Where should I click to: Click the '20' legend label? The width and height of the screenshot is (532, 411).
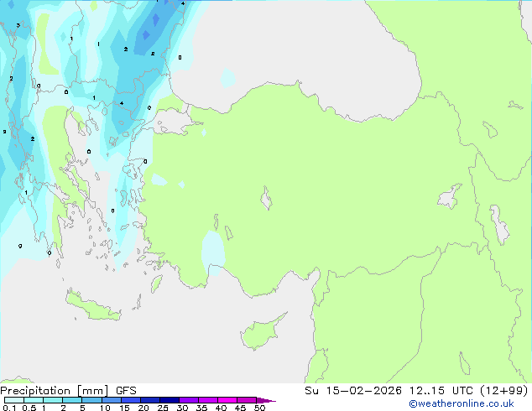[x=143, y=408]
